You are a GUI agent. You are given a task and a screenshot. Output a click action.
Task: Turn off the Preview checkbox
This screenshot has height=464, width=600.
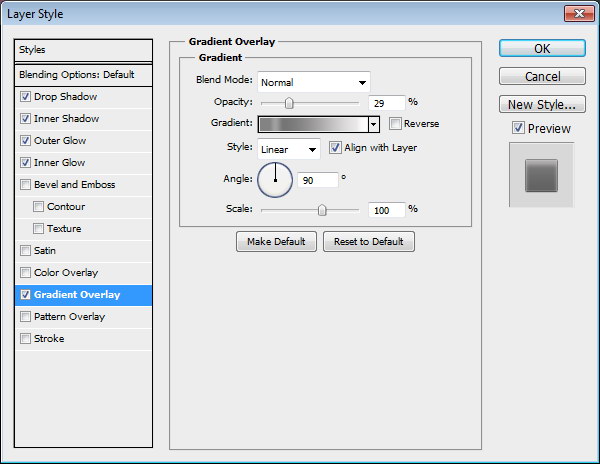517,128
